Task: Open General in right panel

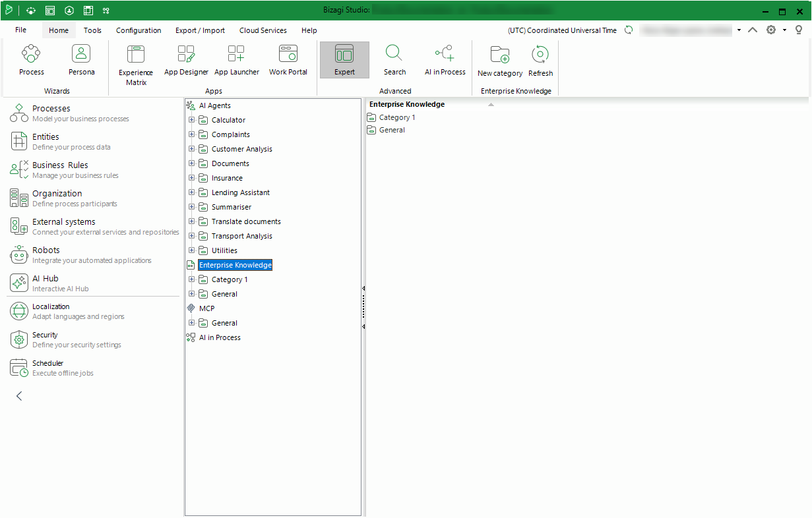Action: (392, 130)
